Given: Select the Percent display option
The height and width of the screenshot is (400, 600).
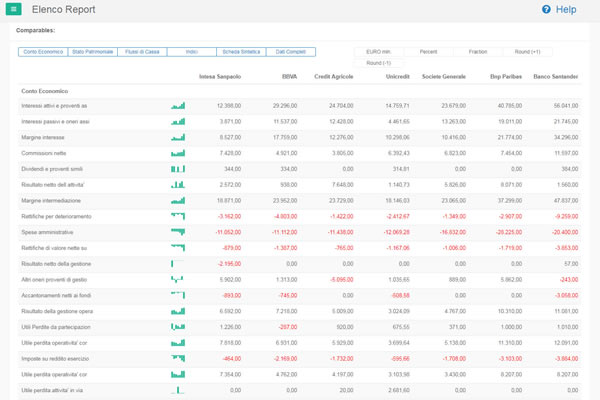Looking at the screenshot, I should [x=428, y=52].
